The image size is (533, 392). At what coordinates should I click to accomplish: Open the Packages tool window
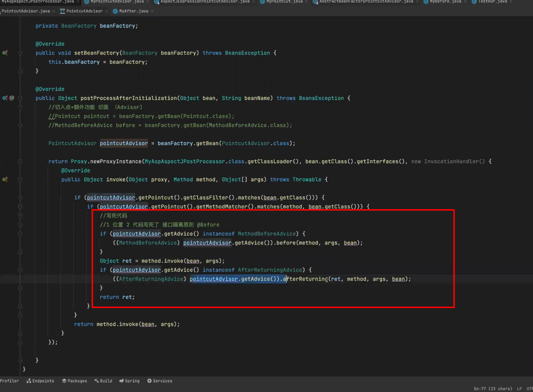(75, 381)
